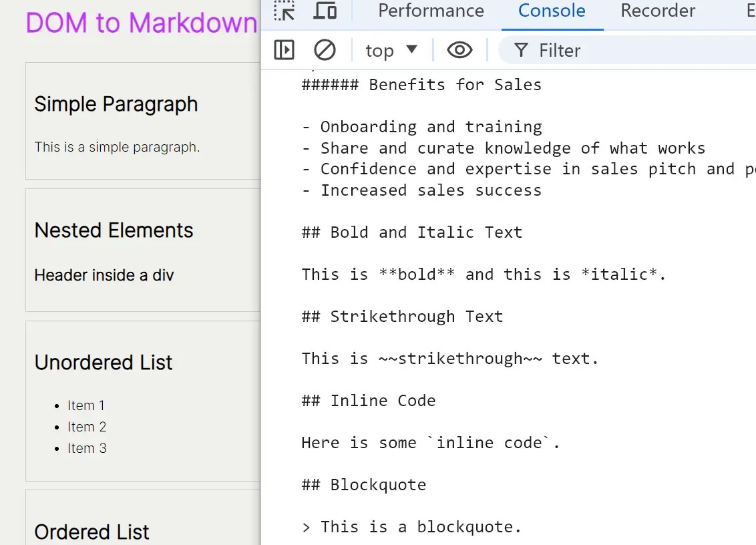Screen dimensions: 756x545
Task: Show the console sidebar panel icon
Action: click(x=284, y=50)
